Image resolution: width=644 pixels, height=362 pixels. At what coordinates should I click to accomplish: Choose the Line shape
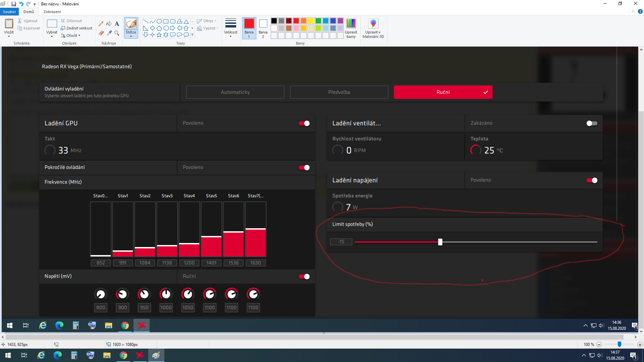click(146, 21)
